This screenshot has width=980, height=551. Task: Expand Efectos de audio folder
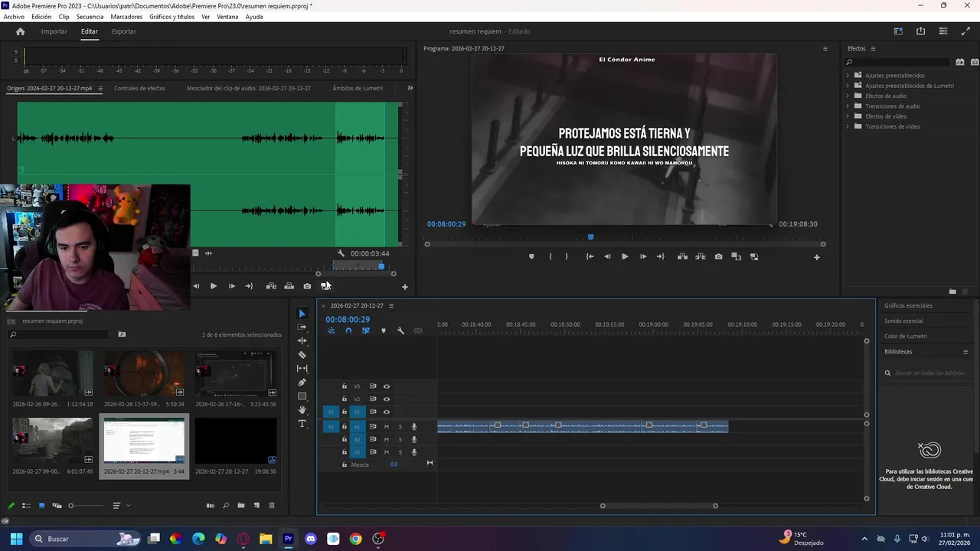[x=848, y=96]
